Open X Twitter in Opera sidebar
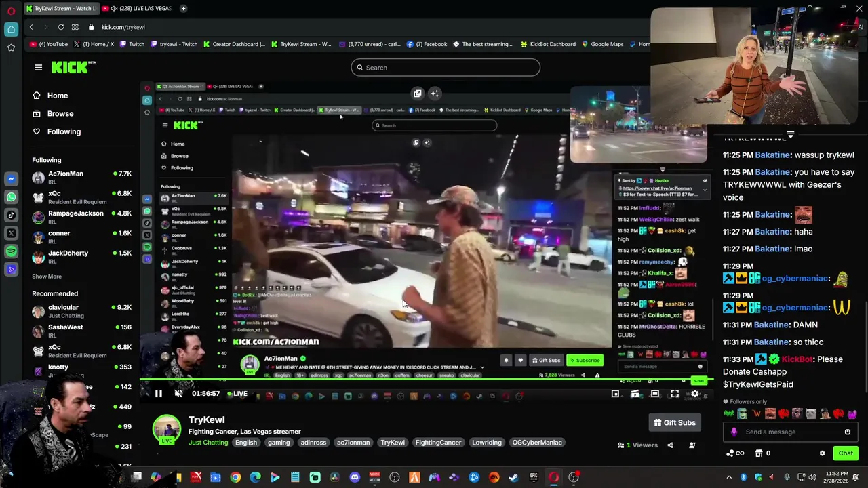 point(11,233)
